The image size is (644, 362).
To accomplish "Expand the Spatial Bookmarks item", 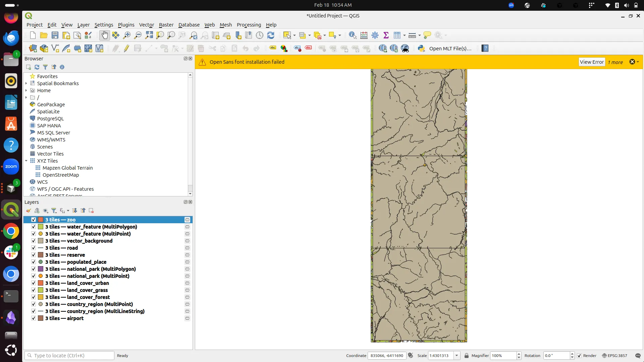I will (26, 83).
